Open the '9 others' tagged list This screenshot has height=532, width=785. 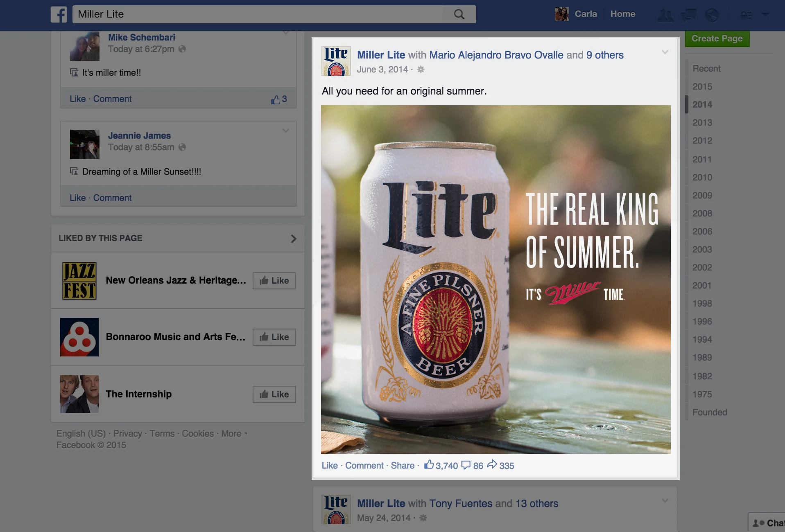pyautogui.click(x=605, y=55)
